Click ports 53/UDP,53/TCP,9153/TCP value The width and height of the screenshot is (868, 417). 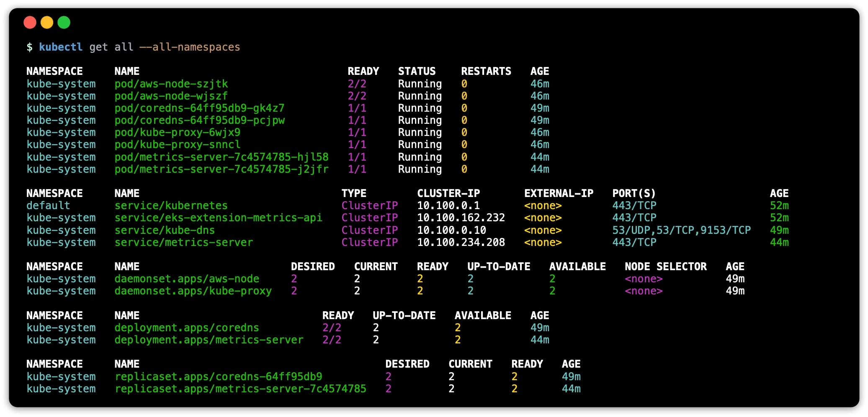[x=681, y=230]
